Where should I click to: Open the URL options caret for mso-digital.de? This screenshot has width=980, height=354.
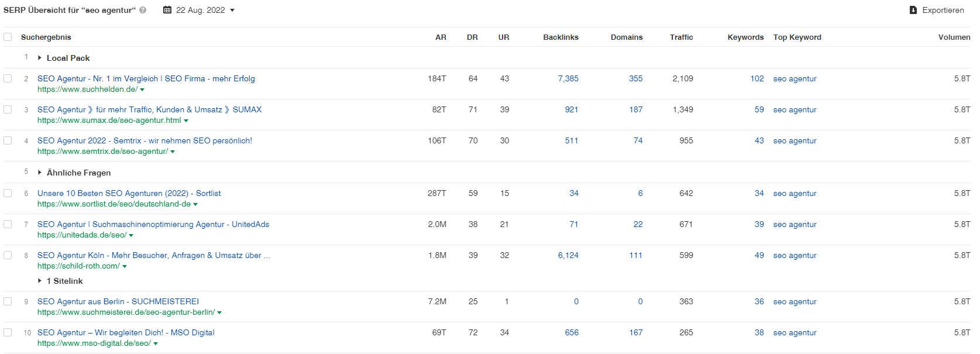(x=156, y=343)
